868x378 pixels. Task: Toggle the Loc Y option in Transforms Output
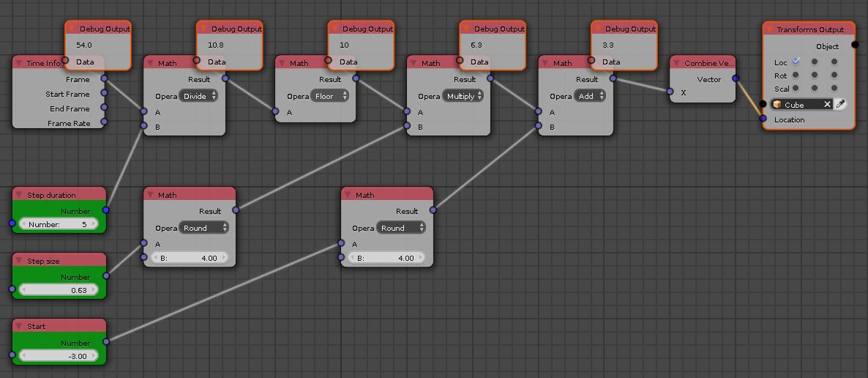point(815,62)
